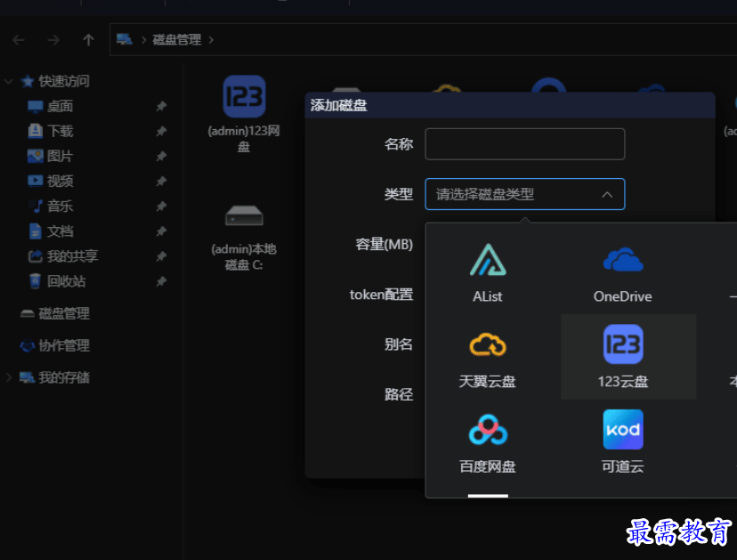Collapse the 类型 disk type dropdown
The image size is (737, 560).
(x=607, y=194)
